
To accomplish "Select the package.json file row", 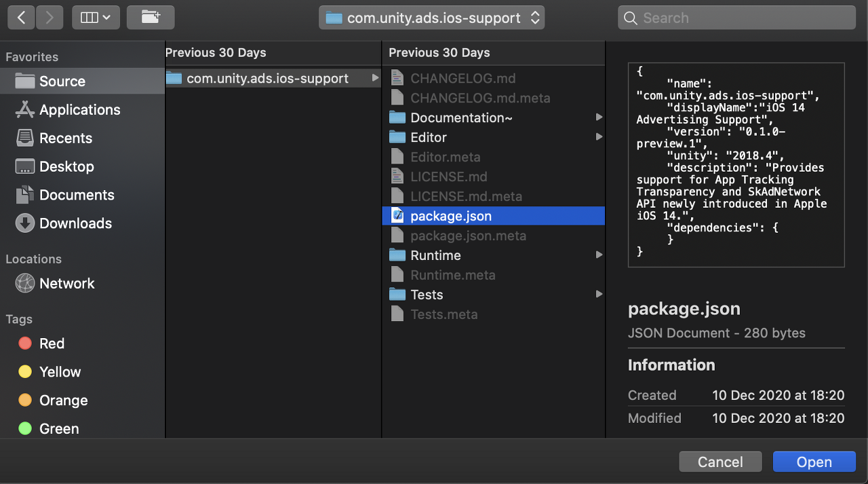I will pos(493,216).
